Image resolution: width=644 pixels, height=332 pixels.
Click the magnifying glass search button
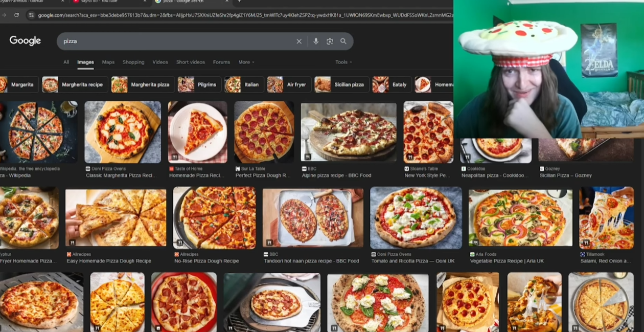343,41
